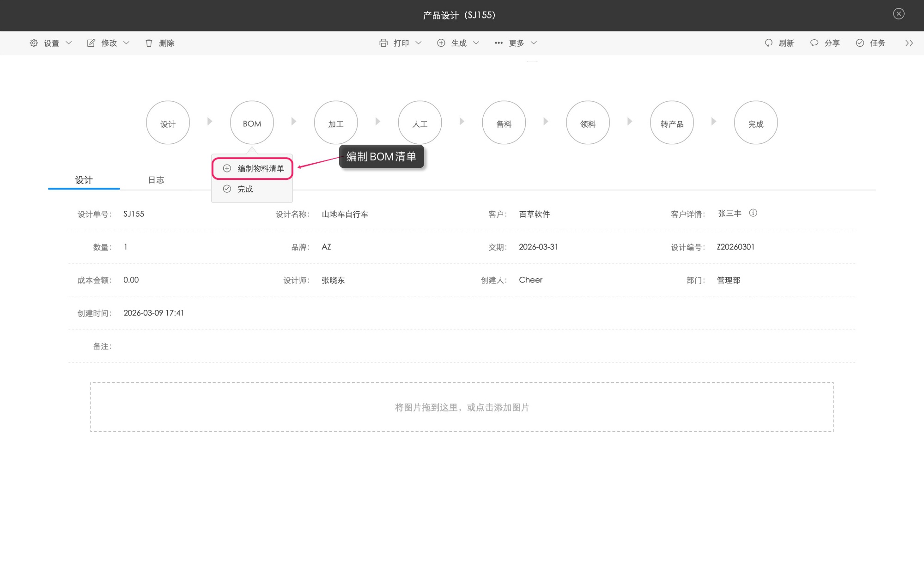924x576 pixels.
Task: Click the refresh icon
Action: click(768, 43)
